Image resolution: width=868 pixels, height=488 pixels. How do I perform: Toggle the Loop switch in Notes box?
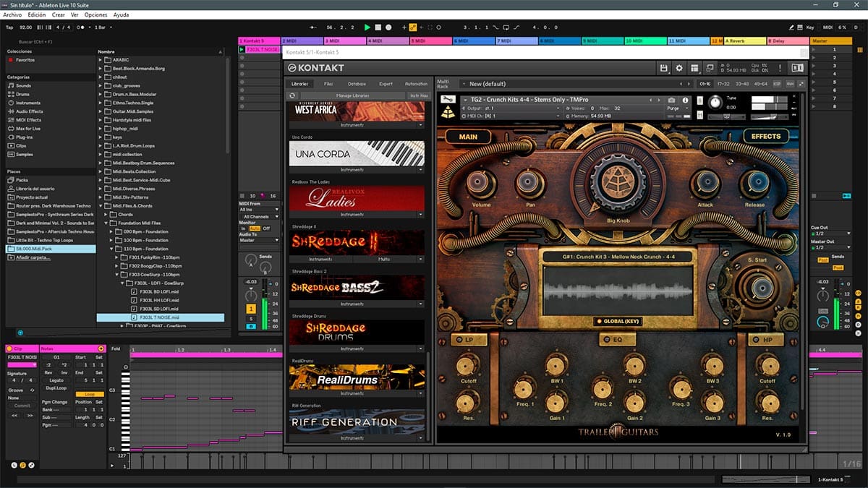[x=90, y=394]
